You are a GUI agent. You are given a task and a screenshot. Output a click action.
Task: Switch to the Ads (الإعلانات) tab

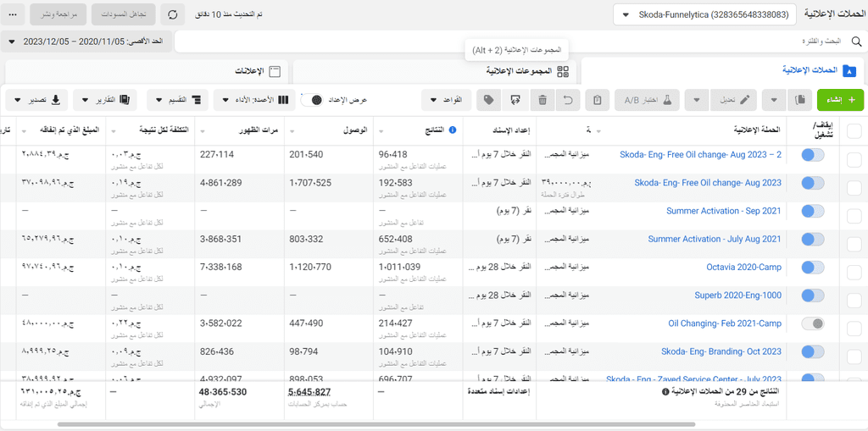pyautogui.click(x=147, y=71)
